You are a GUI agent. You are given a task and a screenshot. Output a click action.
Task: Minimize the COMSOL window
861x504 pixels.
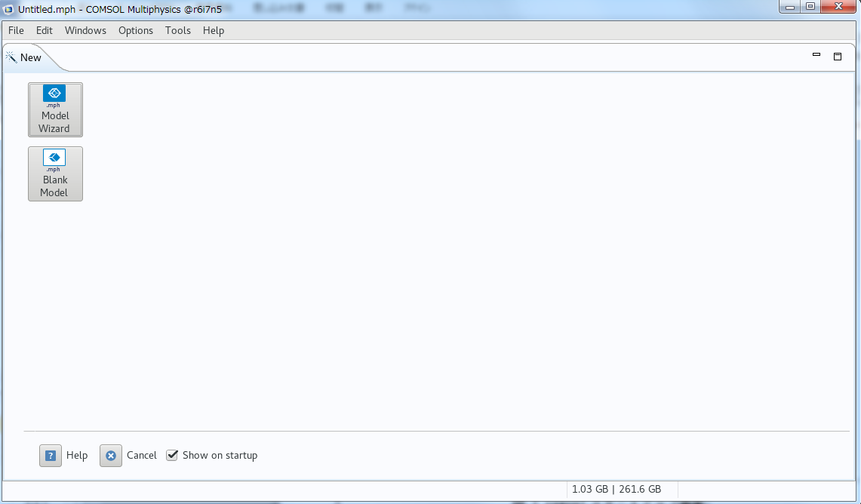tap(789, 7)
